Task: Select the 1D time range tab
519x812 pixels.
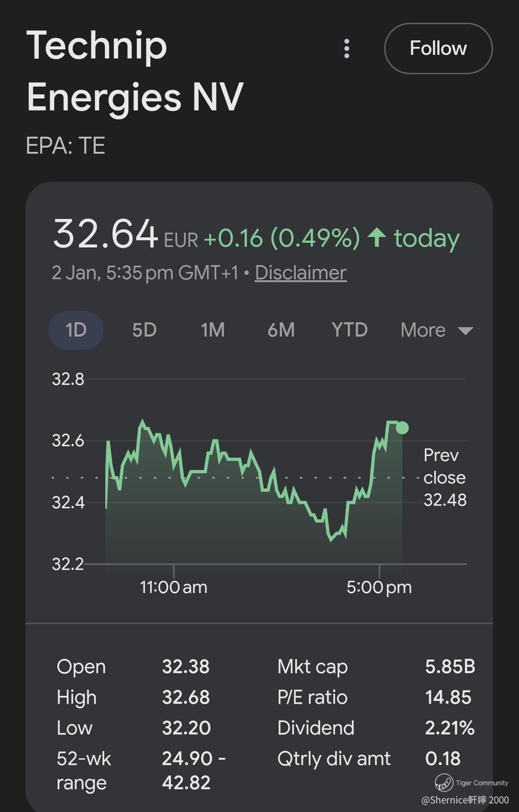Action: click(x=76, y=330)
